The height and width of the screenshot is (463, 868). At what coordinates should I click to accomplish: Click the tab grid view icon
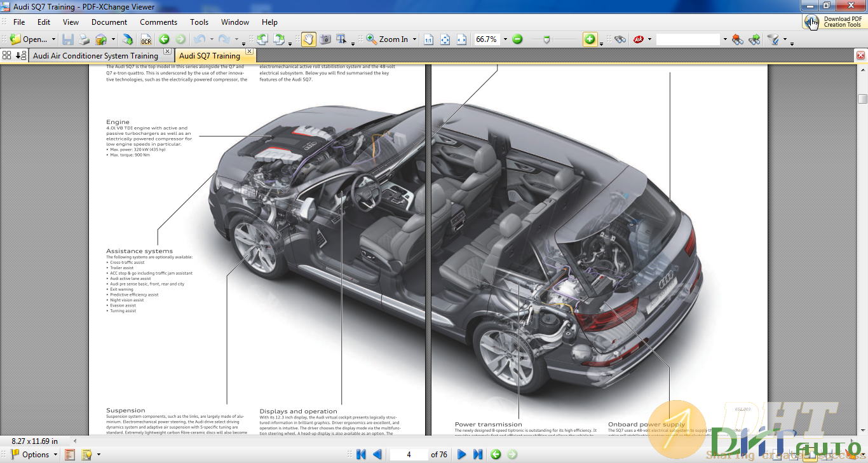(x=7, y=55)
